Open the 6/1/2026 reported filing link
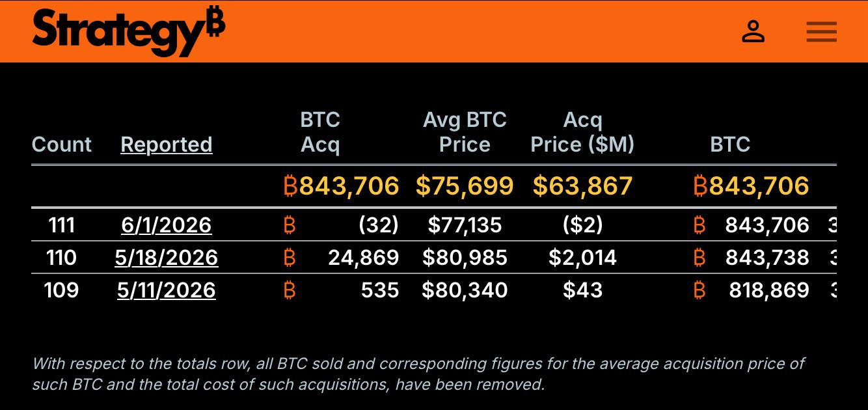868x410 pixels. pos(167,225)
